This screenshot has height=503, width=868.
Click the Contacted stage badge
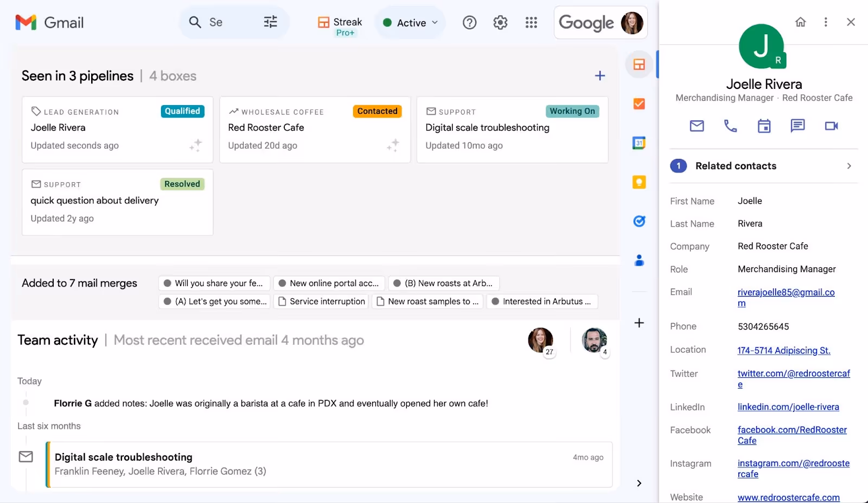pos(377,111)
